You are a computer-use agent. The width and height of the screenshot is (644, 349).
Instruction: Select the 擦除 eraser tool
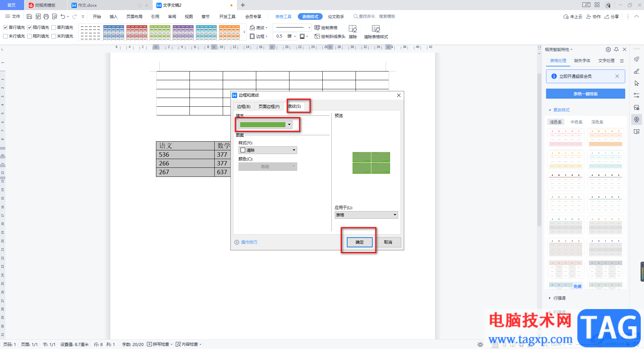(x=353, y=32)
